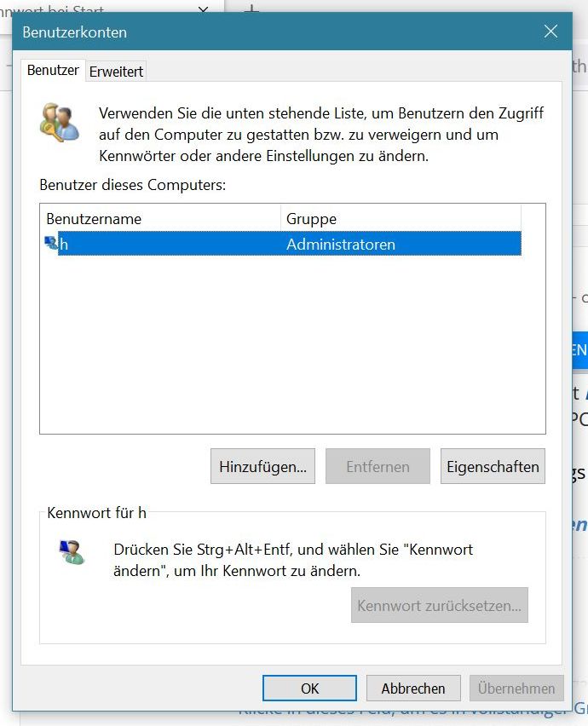Click the Hinzufügen... button
Screen dimensions: 588x726
tap(262, 466)
